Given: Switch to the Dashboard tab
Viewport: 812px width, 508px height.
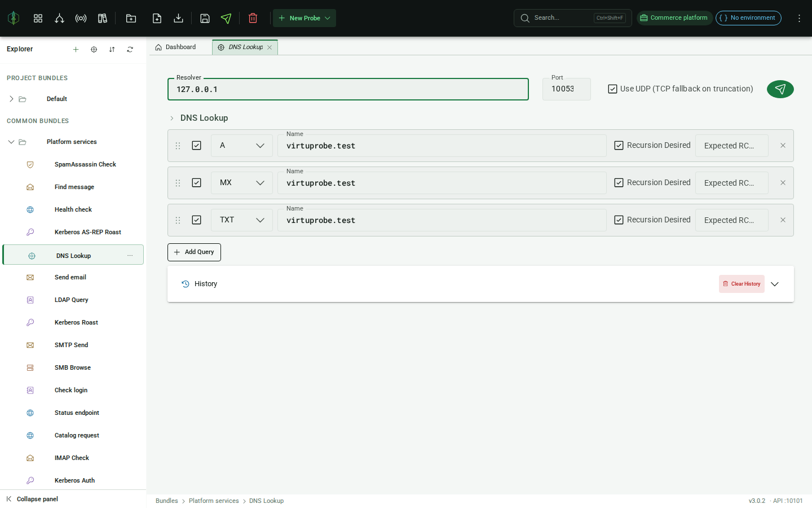Looking at the screenshot, I should pos(175,47).
